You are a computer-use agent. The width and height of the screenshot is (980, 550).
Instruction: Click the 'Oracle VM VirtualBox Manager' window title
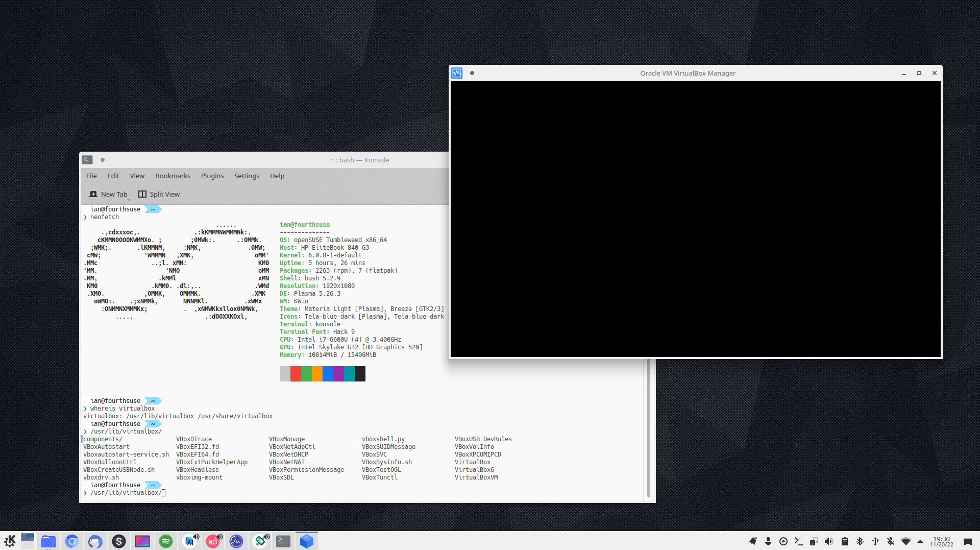(x=688, y=73)
